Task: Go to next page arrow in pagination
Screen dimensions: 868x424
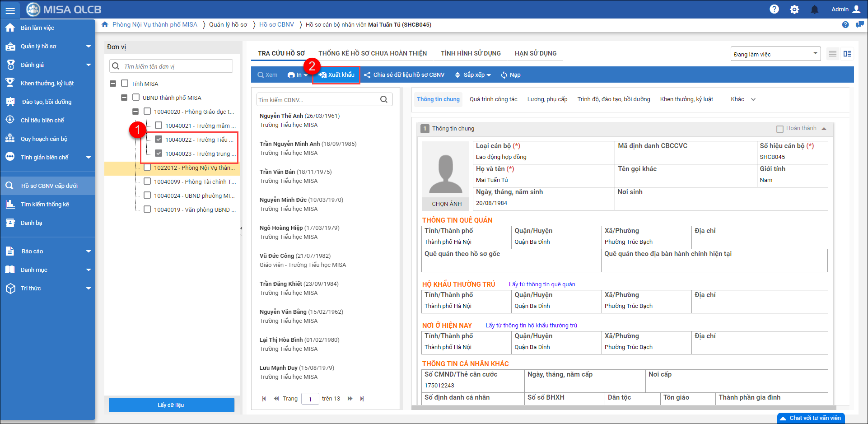Action: [350, 399]
